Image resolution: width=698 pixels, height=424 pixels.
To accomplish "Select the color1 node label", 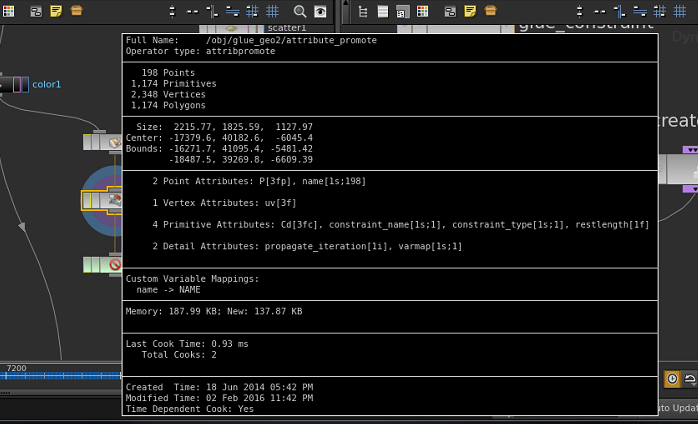I will coord(46,85).
